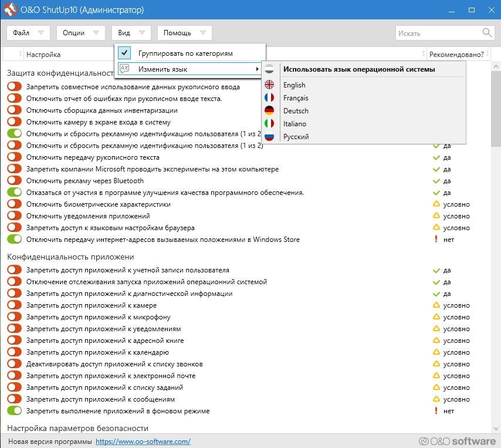
Task: Switch on Отключить камеру в экране входа
Action: (15, 122)
